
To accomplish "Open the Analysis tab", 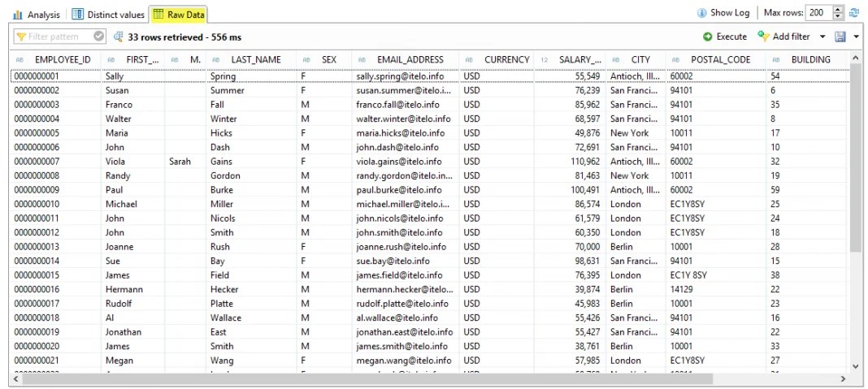I will [x=37, y=15].
